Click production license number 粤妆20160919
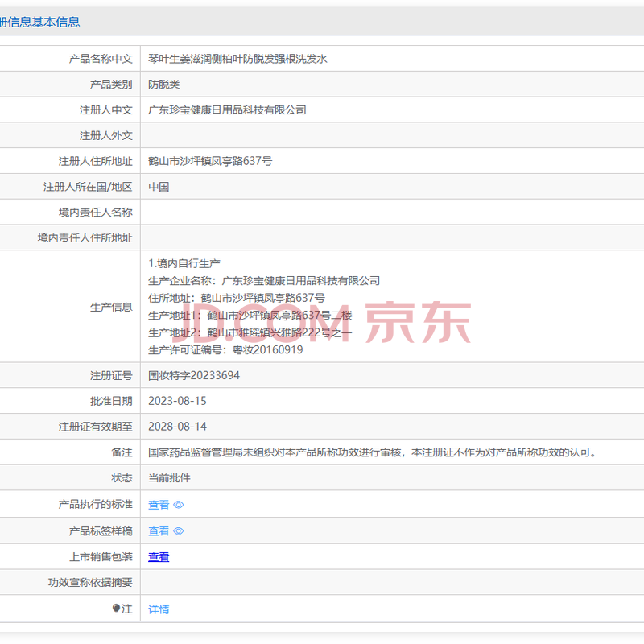The height and width of the screenshot is (644, 644). (267, 350)
